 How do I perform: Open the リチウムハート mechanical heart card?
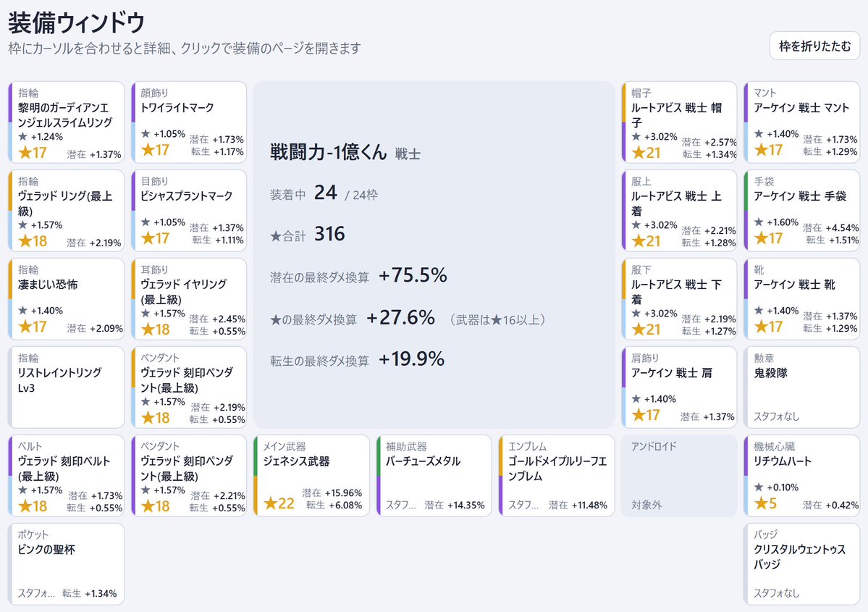pos(802,476)
